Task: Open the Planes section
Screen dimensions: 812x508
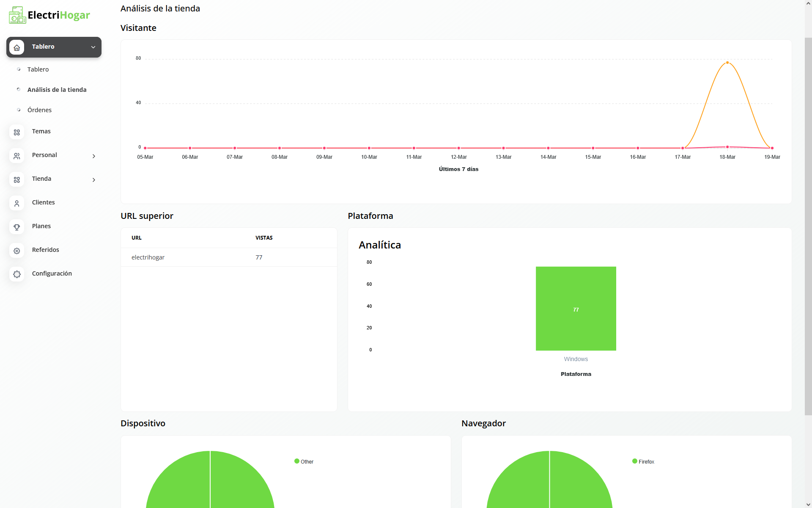Action: coord(41,226)
